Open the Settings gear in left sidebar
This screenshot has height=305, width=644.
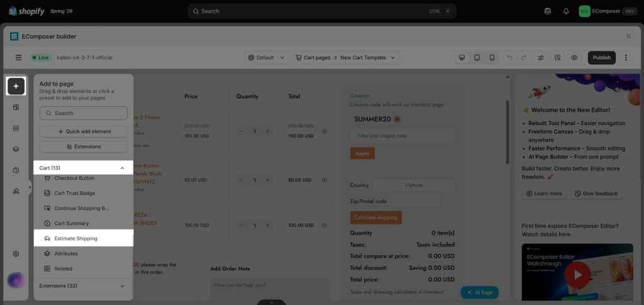[x=16, y=253]
